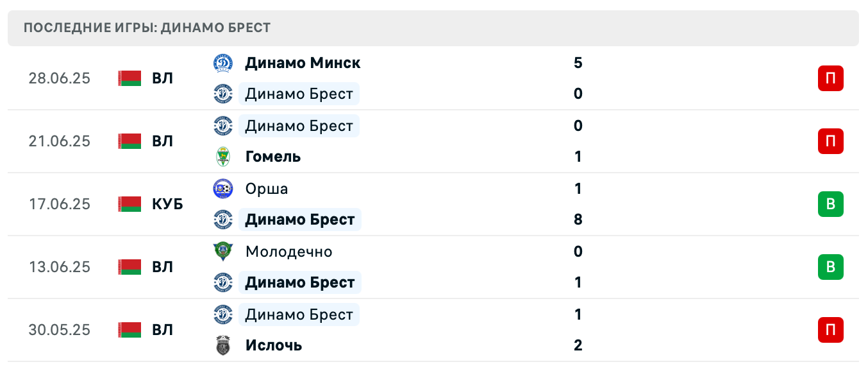Click Belarus flag in the 30.05.25 row

coord(129,330)
